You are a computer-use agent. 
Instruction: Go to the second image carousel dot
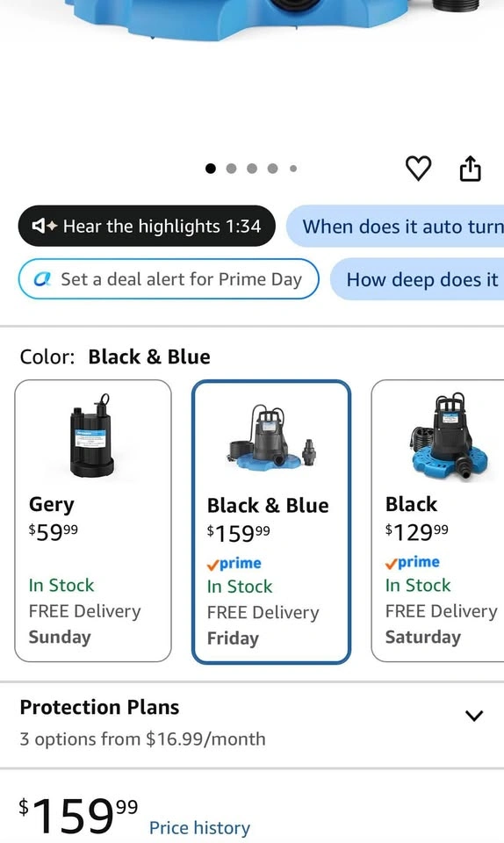pyautogui.click(x=231, y=169)
